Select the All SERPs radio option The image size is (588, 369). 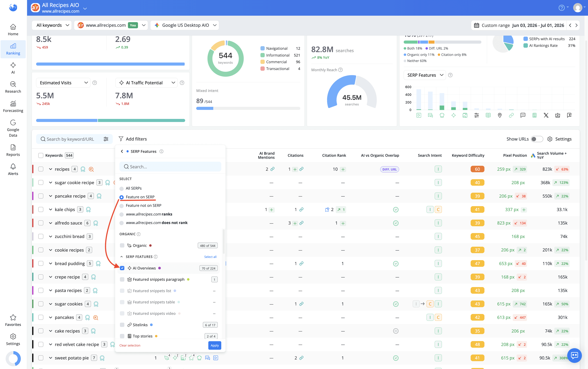coord(121,188)
